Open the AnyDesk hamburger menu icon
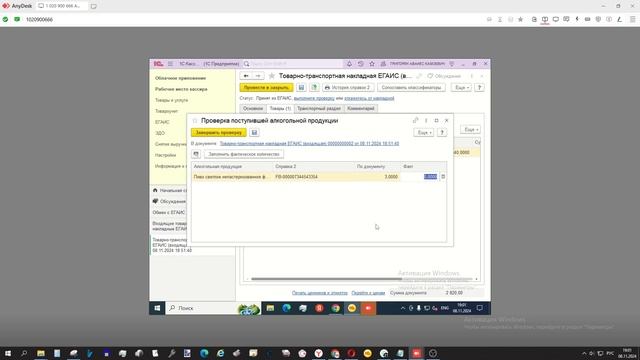 pos(633,19)
